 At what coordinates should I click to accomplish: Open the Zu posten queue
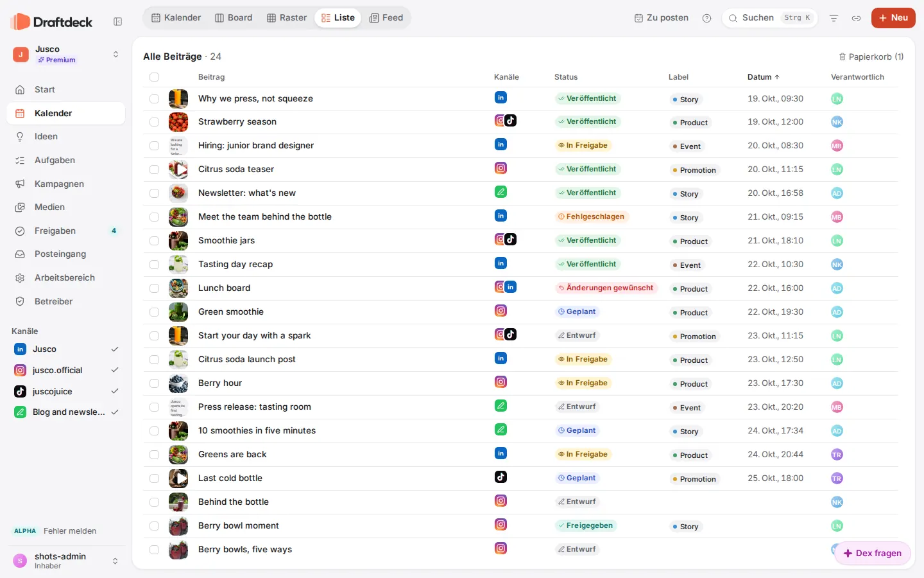click(662, 18)
